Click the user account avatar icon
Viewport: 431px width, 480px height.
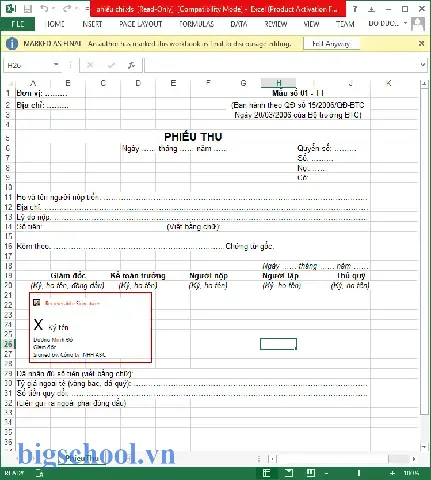[418, 24]
